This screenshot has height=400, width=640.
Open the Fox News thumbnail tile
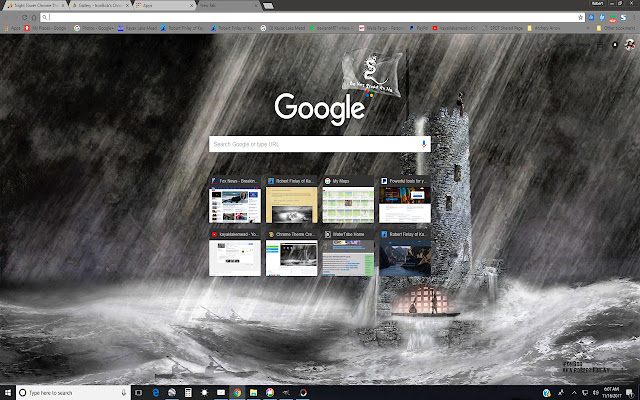(235, 200)
